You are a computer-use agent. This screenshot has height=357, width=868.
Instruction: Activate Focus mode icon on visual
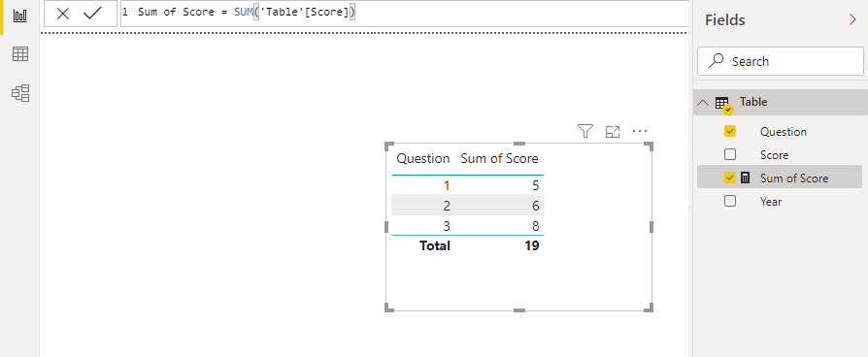tap(613, 132)
